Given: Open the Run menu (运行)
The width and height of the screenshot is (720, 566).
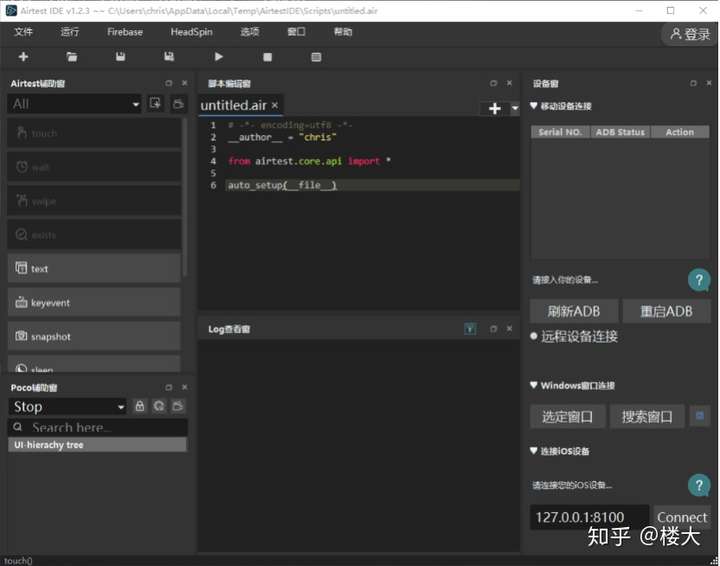Looking at the screenshot, I should pyautogui.click(x=70, y=32).
